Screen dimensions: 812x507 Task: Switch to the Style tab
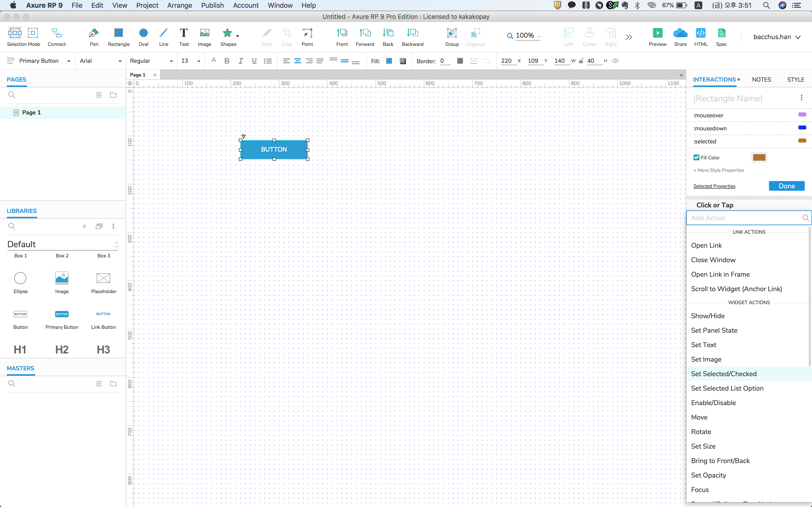795,79
